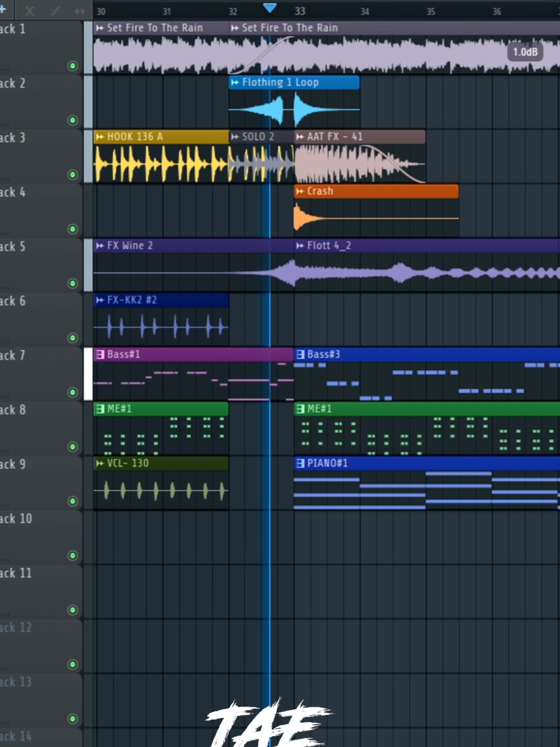560x747 pixels.
Task: Open the first Set Fire To The Rain clip menu icon
Action: coord(100,28)
